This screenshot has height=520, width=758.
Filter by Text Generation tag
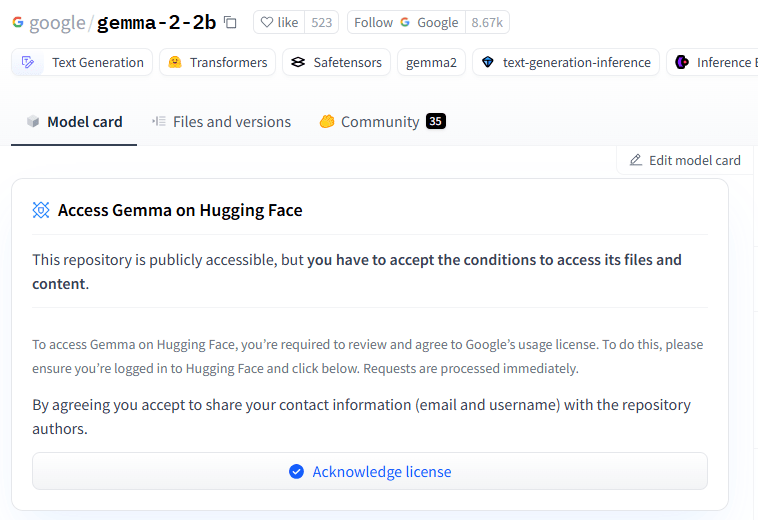[82, 62]
